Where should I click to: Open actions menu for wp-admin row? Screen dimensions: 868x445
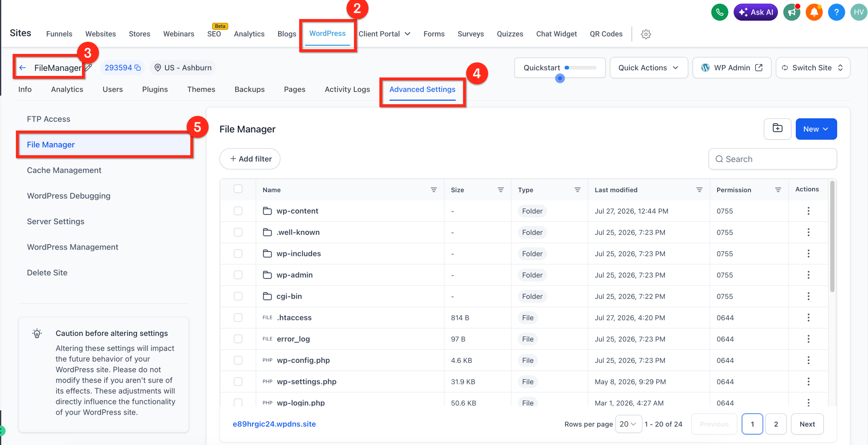point(808,275)
